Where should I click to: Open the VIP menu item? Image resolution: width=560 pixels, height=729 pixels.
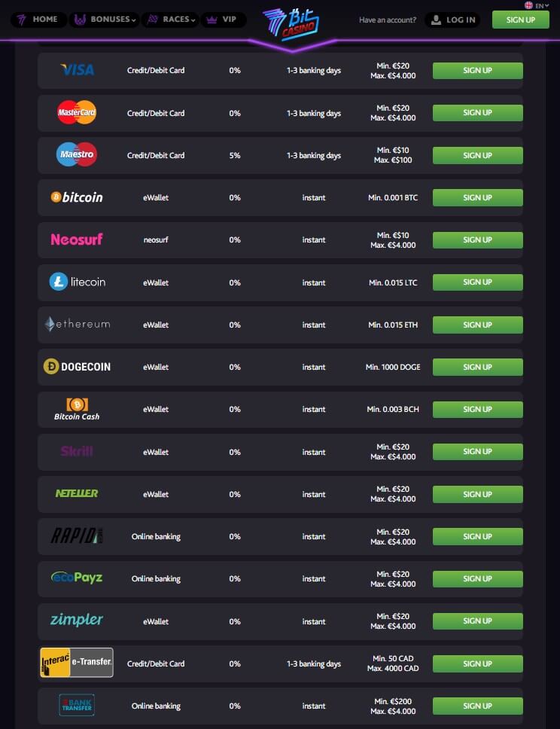pos(224,20)
